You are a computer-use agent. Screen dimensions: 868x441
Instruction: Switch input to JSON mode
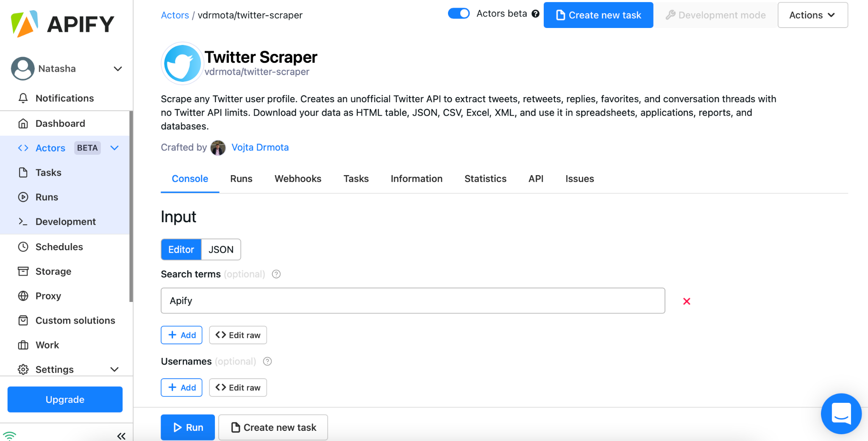[221, 250]
